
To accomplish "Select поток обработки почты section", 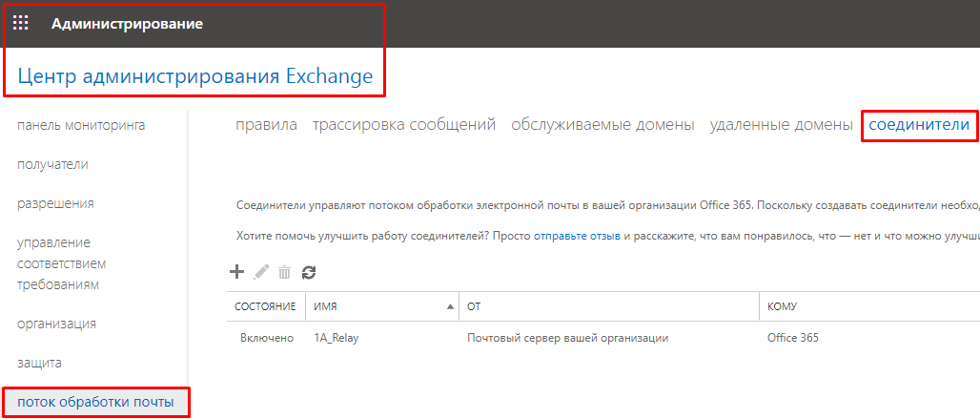I will [x=95, y=402].
